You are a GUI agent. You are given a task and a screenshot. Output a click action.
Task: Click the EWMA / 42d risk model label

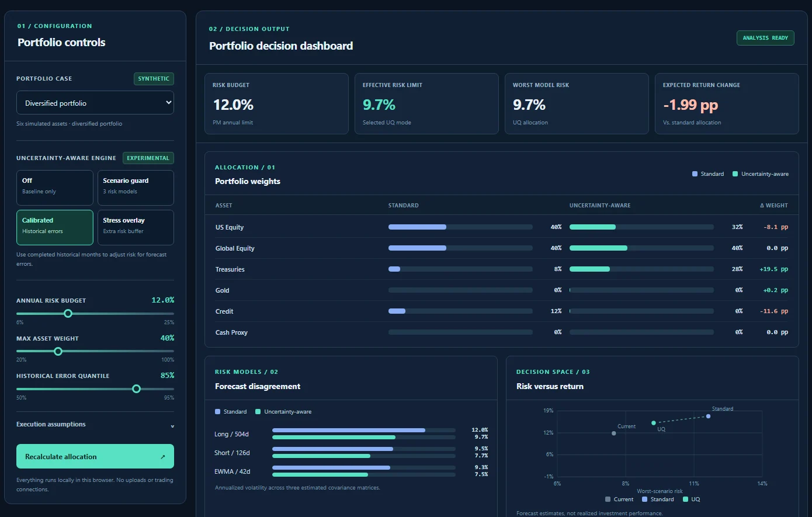[232, 471]
